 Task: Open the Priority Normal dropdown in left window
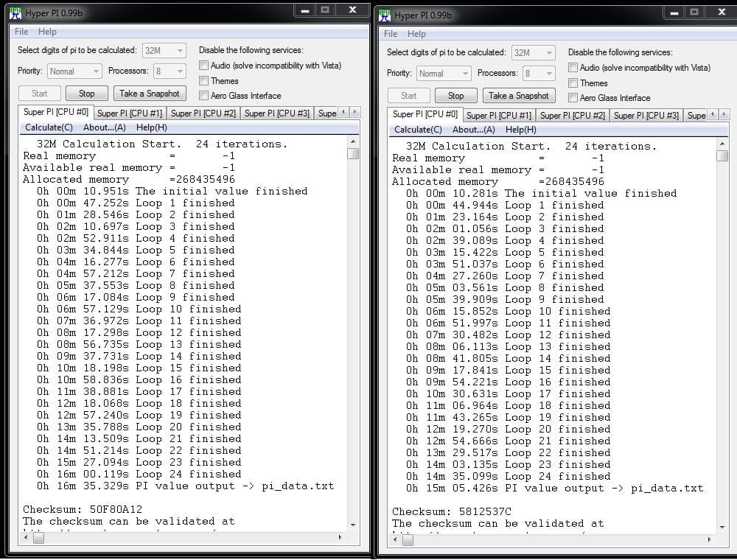pos(74,71)
